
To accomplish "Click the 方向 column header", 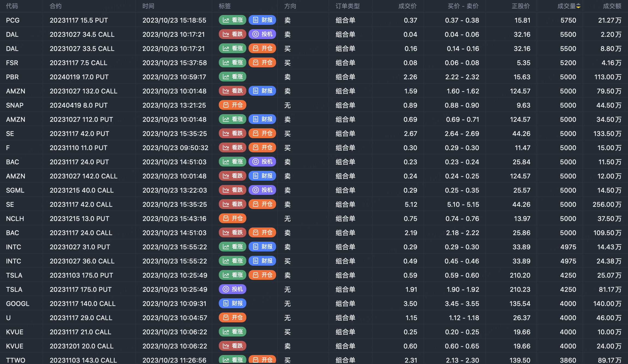I will pos(290,6).
